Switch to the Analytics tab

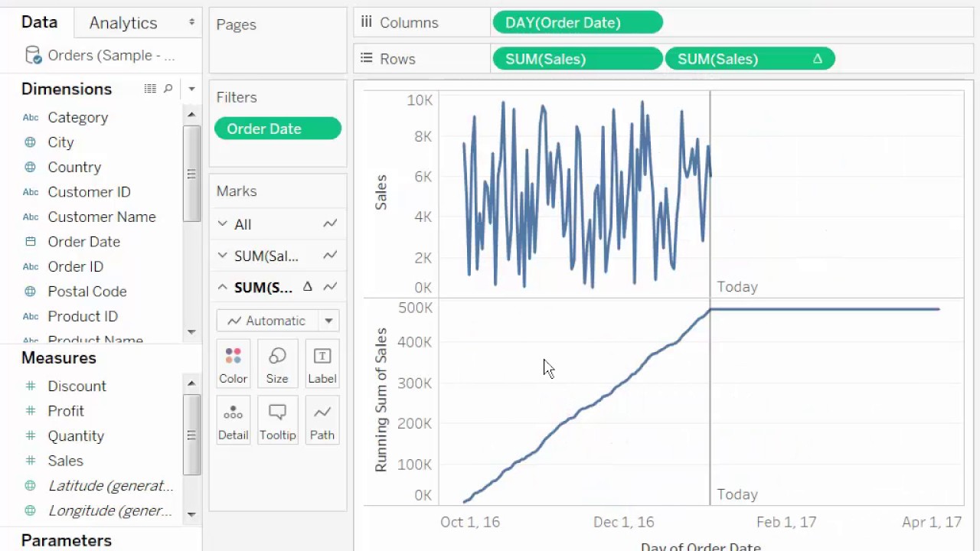pyautogui.click(x=123, y=23)
